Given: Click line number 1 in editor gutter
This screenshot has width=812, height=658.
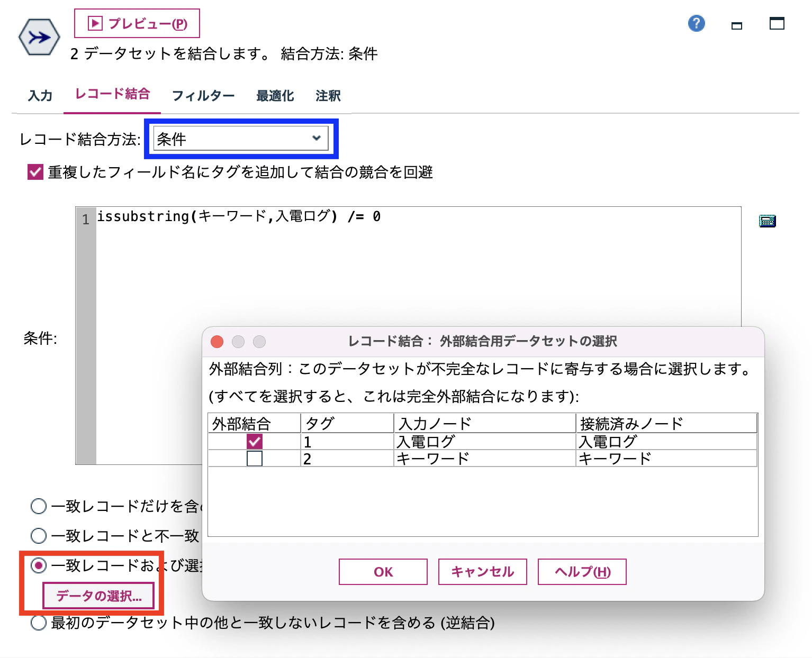Looking at the screenshot, I should click(86, 218).
